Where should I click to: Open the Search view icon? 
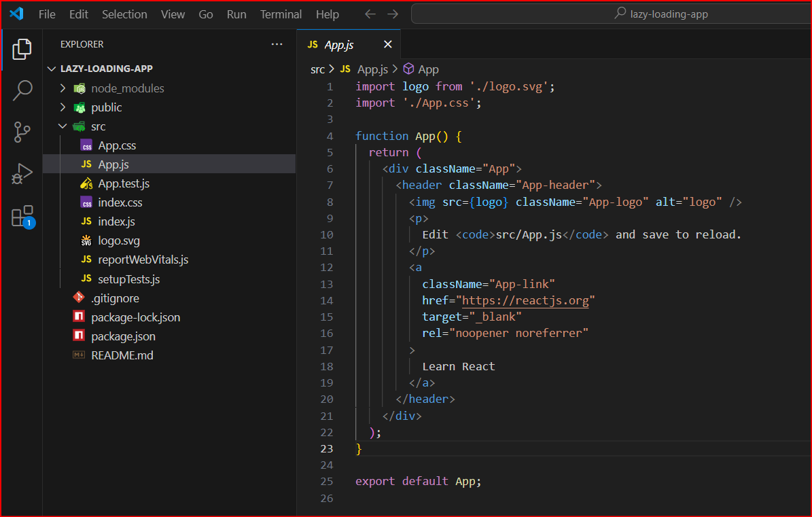(22, 90)
